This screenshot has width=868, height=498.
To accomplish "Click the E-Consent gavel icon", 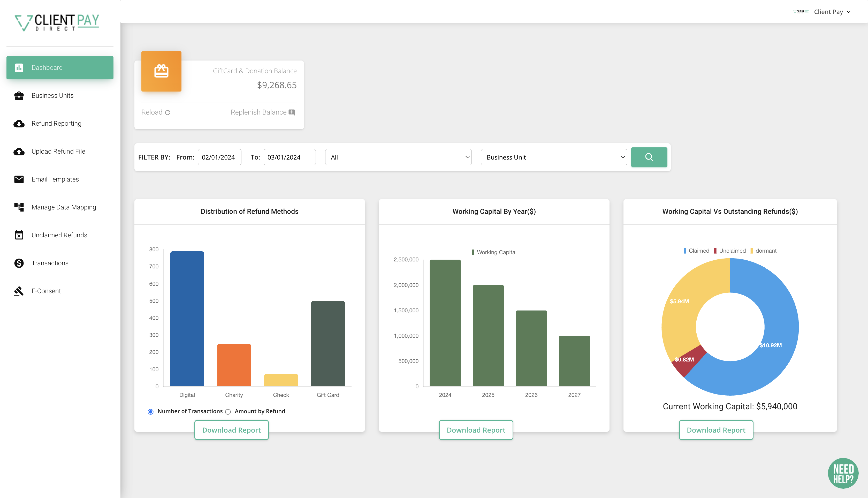I will coord(19,291).
